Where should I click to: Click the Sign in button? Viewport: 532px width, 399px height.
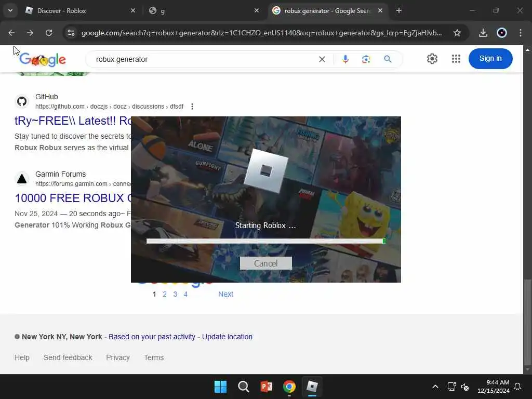click(490, 58)
